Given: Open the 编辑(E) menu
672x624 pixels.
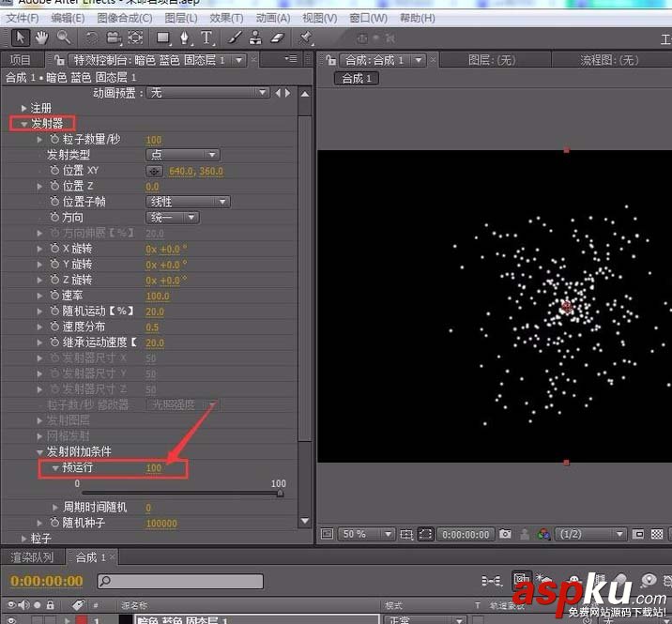Looking at the screenshot, I should pos(68,19).
